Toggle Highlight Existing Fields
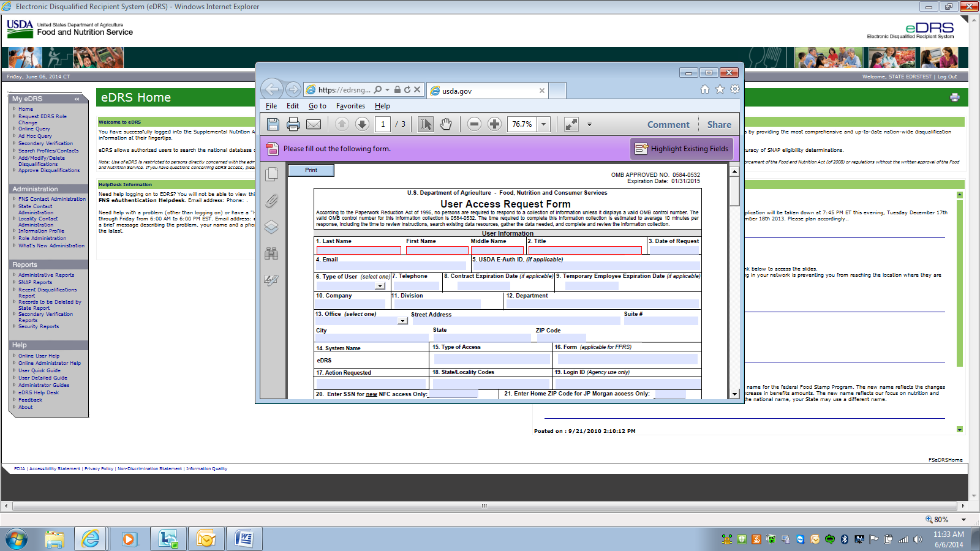Image resolution: width=980 pixels, height=551 pixels. coord(682,149)
